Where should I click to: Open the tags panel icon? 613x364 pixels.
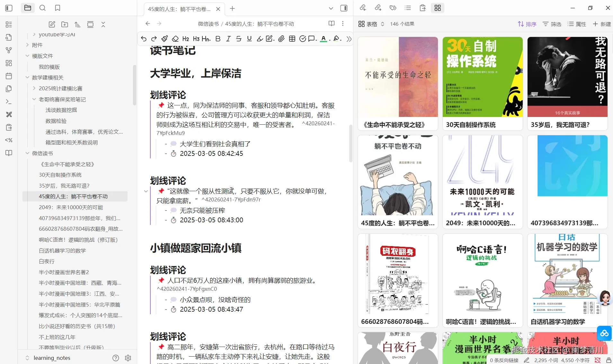coord(393,8)
